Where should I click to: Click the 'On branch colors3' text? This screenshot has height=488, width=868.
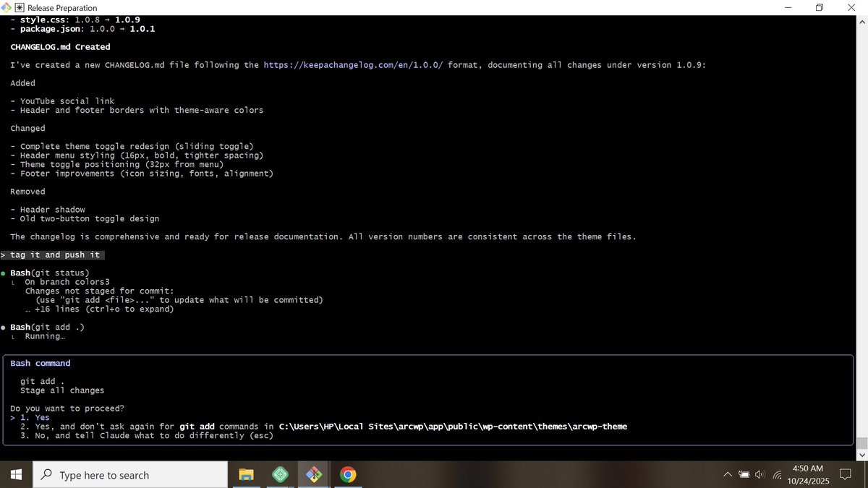[x=67, y=282]
